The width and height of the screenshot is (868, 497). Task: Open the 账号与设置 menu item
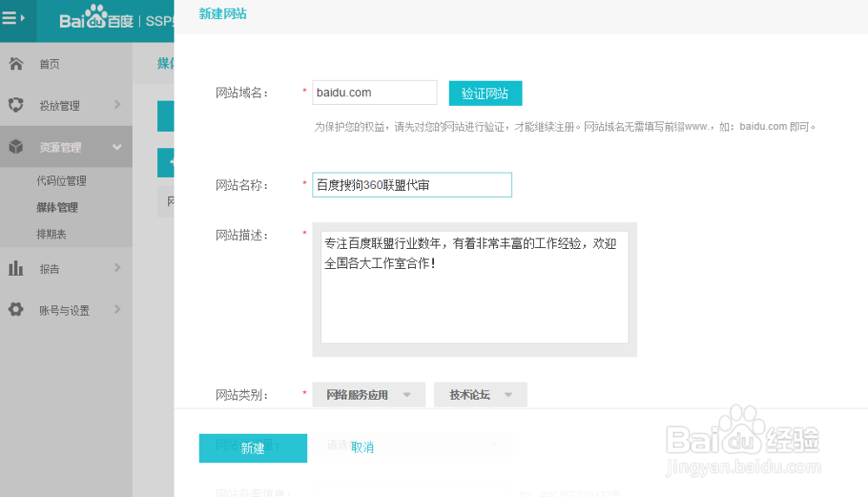[66, 310]
